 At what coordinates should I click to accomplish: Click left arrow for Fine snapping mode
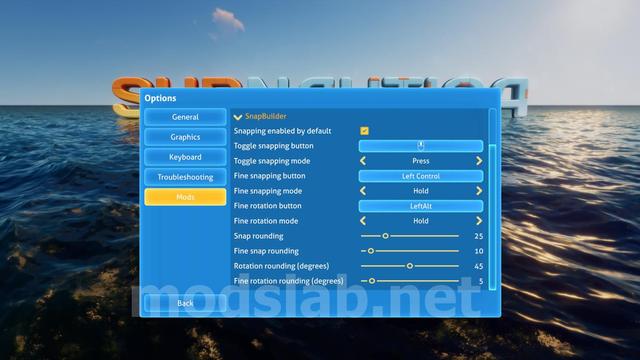pos(363,191)
